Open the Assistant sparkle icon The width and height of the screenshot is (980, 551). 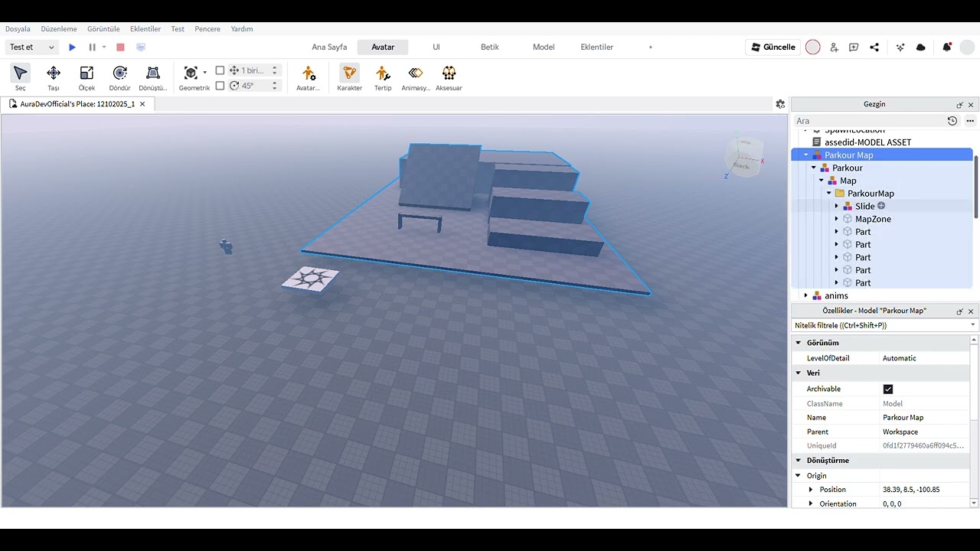[900, 47]
